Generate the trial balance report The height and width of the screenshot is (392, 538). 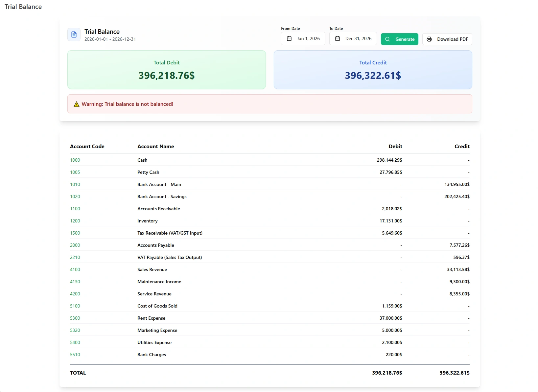coord(400,39)
